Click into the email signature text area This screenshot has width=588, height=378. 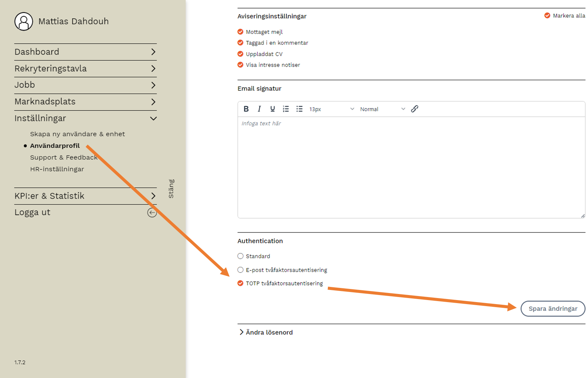coord(411,167)
